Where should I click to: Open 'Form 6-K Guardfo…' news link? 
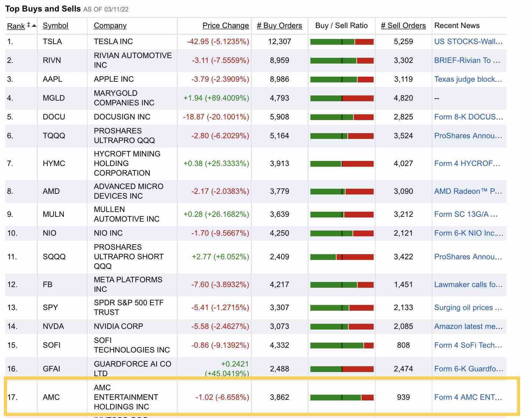click(x=468, y=369)
